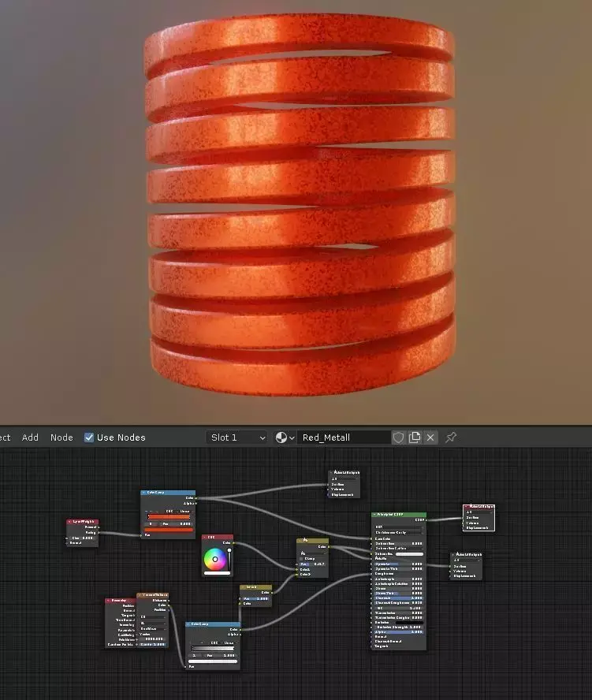Click black Emission swatch in Principled BSDF

click(x=409, y=623)
